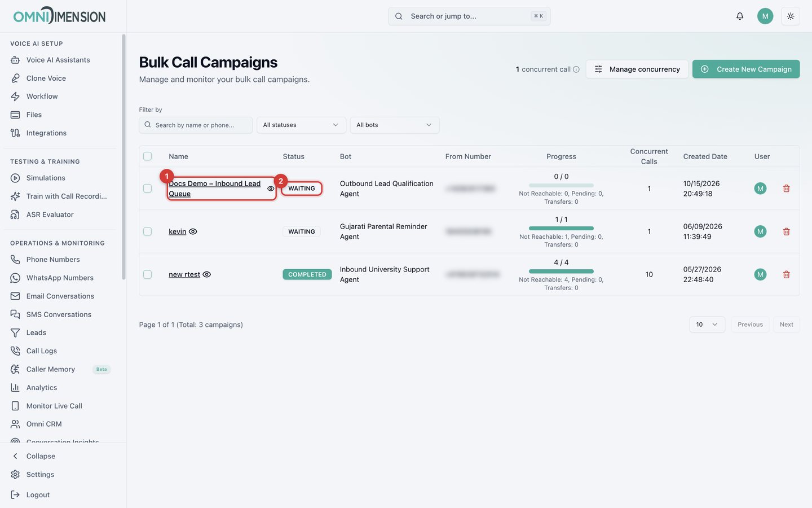Image resolution: width=812 pixels, height=508 pixels.
Task: Click the Next pagination button
Action: pyautogui.click(x=786, y=325)
